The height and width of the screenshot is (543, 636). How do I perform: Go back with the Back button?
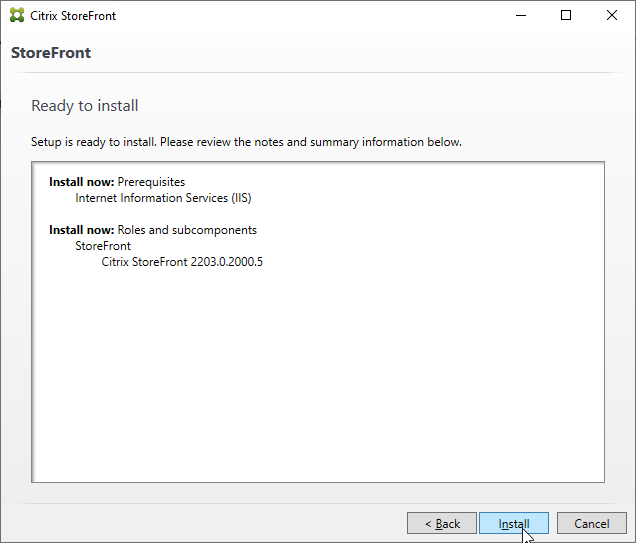coord(442,523)
